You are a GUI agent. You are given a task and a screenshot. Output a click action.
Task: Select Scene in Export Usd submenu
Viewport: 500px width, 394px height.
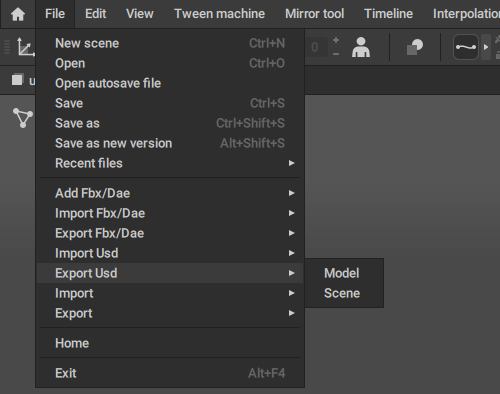pos(344,293)
